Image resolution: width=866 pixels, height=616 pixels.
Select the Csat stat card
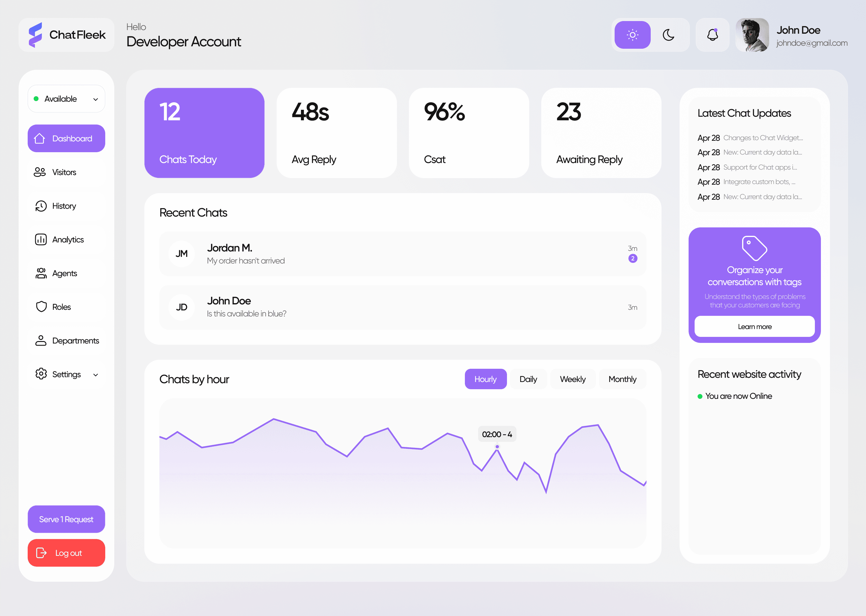click(469, 133)
